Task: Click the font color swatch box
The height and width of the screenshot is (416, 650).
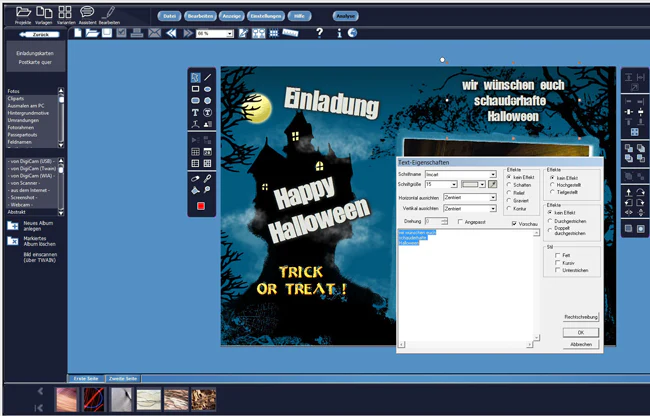Action: point(470,184)
